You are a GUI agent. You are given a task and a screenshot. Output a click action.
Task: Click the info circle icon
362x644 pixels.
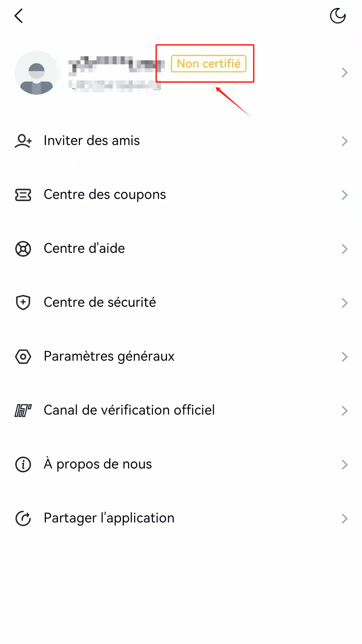coord(23,464)
